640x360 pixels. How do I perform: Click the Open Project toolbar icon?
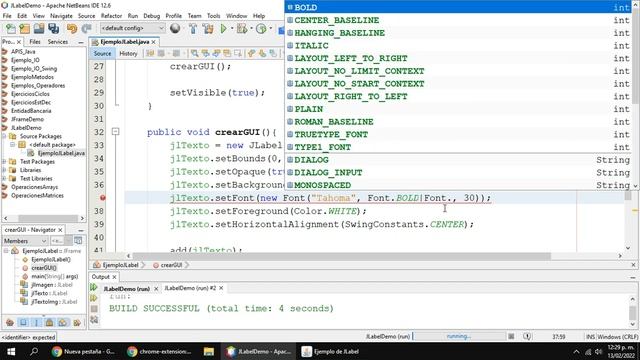click(39, 28)
